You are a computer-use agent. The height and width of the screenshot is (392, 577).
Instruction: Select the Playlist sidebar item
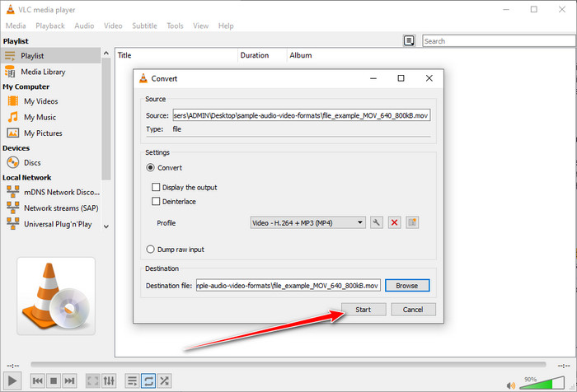[50, 55]
